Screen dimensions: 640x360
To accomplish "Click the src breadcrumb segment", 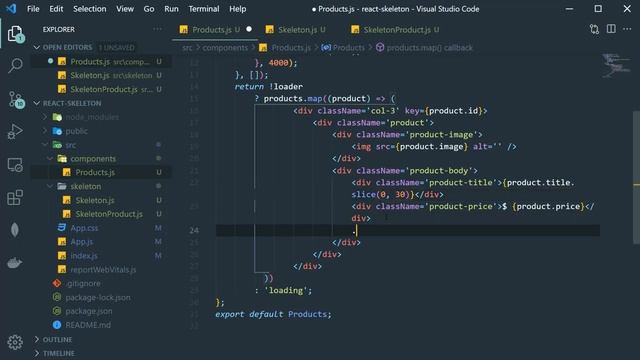I will point(187,48).
